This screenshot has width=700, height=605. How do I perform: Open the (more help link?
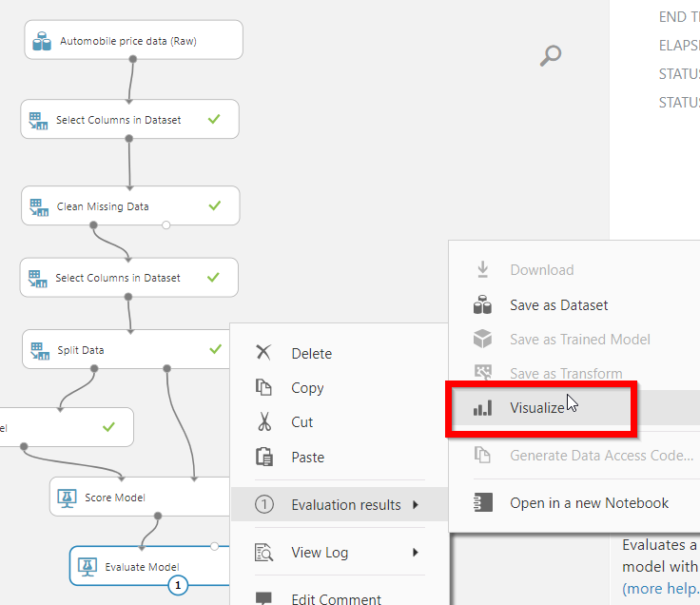[x=660, y=589]
